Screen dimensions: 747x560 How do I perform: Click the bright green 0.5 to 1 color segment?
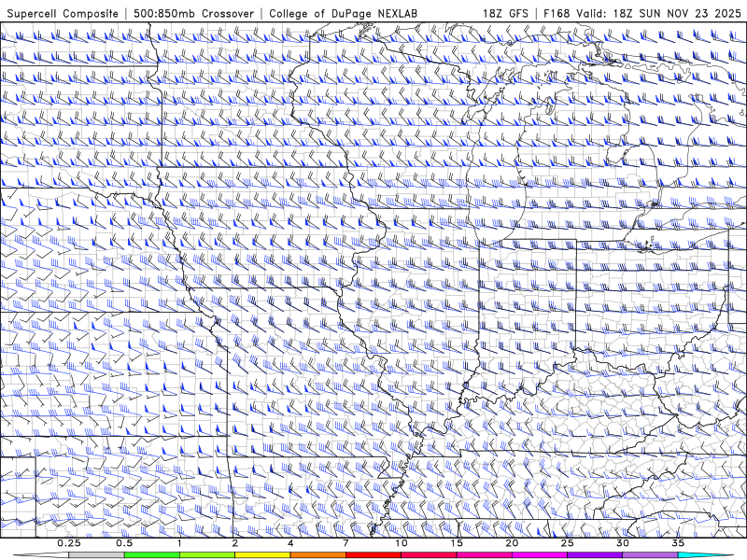tap(151, 555)
